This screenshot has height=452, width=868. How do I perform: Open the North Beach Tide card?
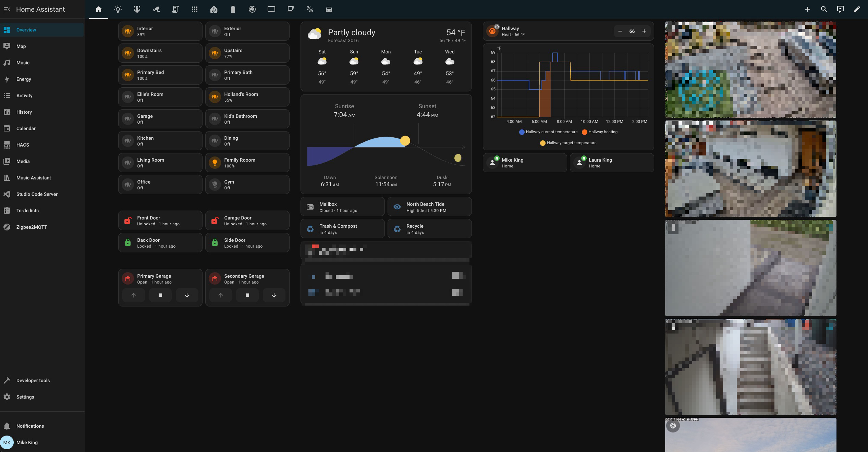pos(429,206)
